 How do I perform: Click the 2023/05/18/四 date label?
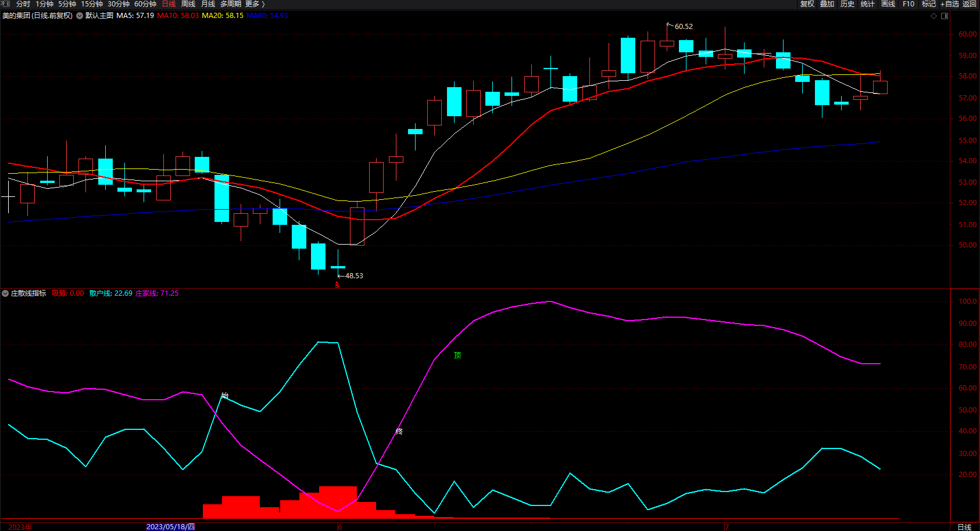pyautogui.click(x=170, y=527)
